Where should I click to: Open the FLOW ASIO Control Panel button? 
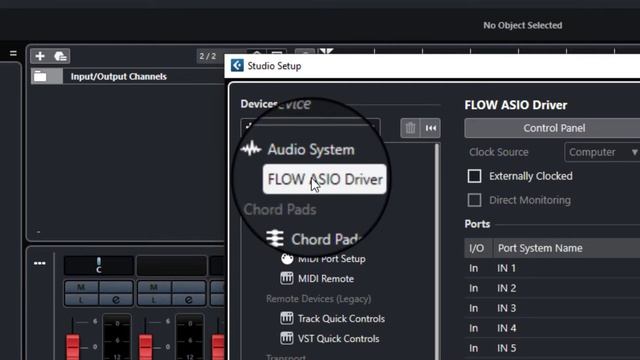[x=552, y=128]
